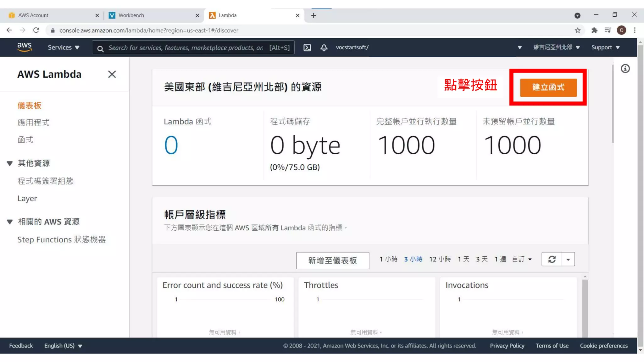Select 3 天 time range
644x362 pixels.
(x=482, y=259)
